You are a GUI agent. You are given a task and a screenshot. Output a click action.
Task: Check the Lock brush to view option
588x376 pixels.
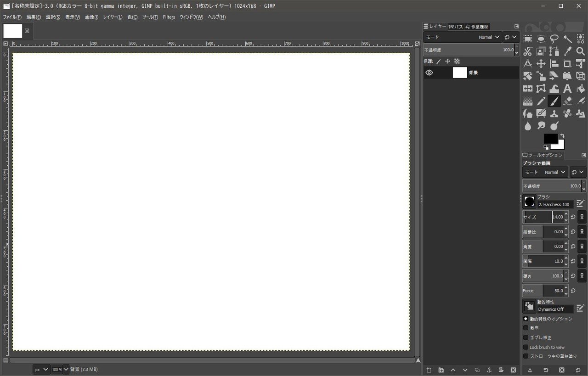(526, 347)
